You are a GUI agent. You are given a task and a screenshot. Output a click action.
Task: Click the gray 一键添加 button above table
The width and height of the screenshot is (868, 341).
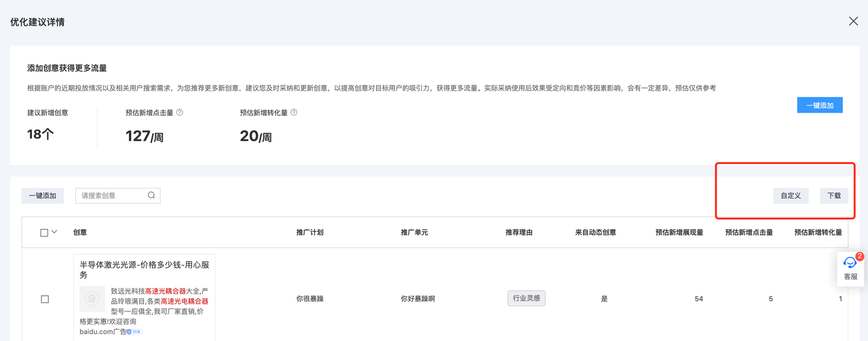pos(43,196)
